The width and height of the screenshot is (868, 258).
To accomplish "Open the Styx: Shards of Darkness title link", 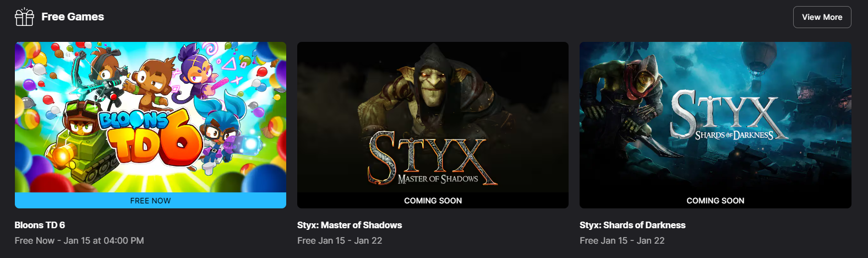I will [x=632, y=225].
